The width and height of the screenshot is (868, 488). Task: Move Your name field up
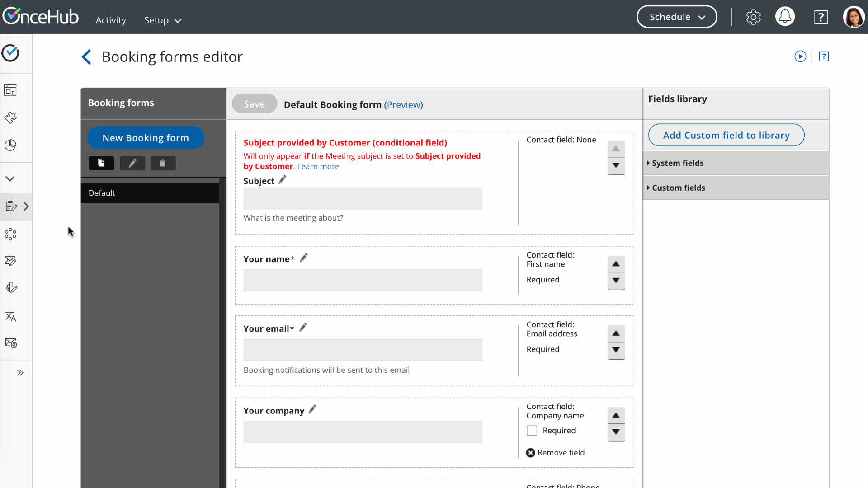[x=616, y=264]
